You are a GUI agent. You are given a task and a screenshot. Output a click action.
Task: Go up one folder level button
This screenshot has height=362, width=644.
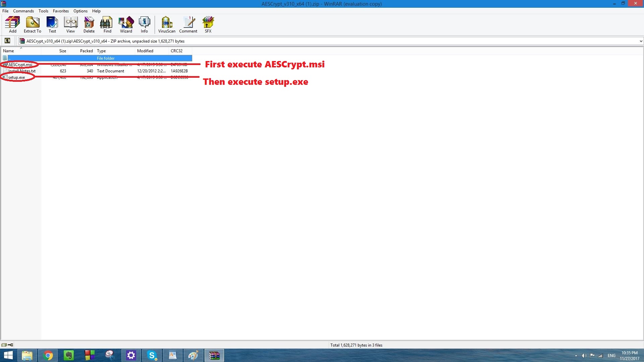(x=7, y=41)
